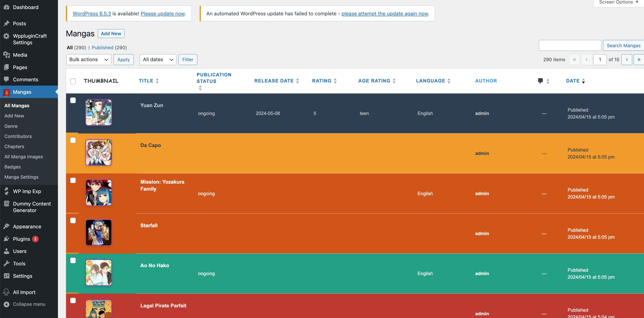Check the select-all checkbox in table header
Screen dimensions: 644x318
(x=73, y=81)
